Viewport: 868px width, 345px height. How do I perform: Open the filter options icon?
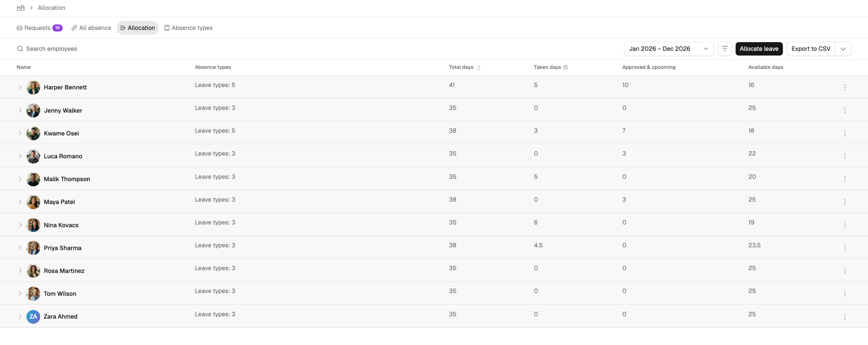pos(725,49)
